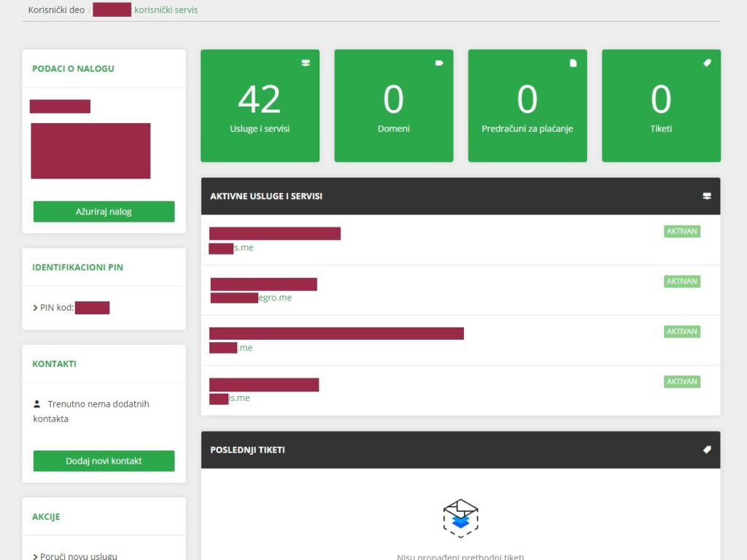Screen dimensions: 747x560
Task: Click the empty inbox illustration icon
Action: (x=460, y=518)
